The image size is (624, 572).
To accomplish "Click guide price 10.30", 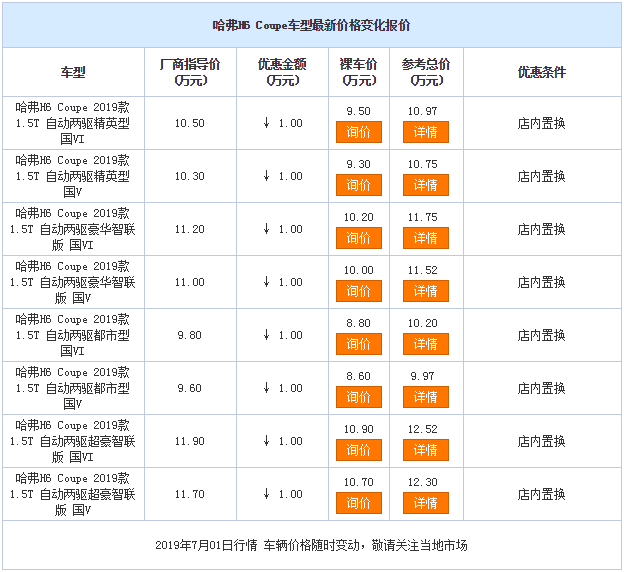I will click(190, 176).
